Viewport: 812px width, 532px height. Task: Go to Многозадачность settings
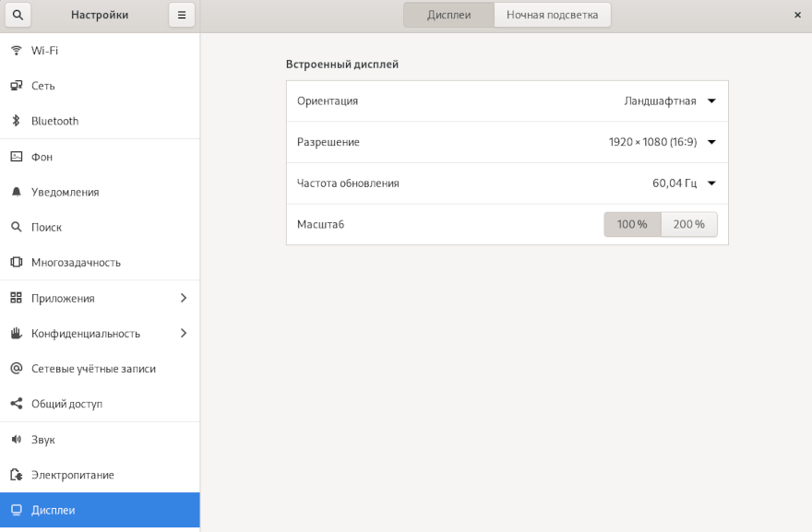[x=76, y=262]
